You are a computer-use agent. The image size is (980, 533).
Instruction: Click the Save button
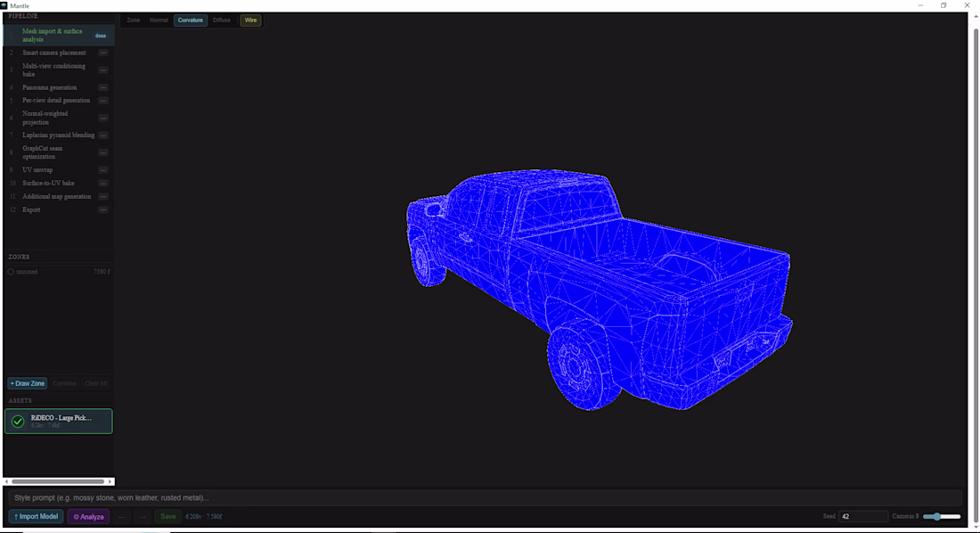[168, 517]
